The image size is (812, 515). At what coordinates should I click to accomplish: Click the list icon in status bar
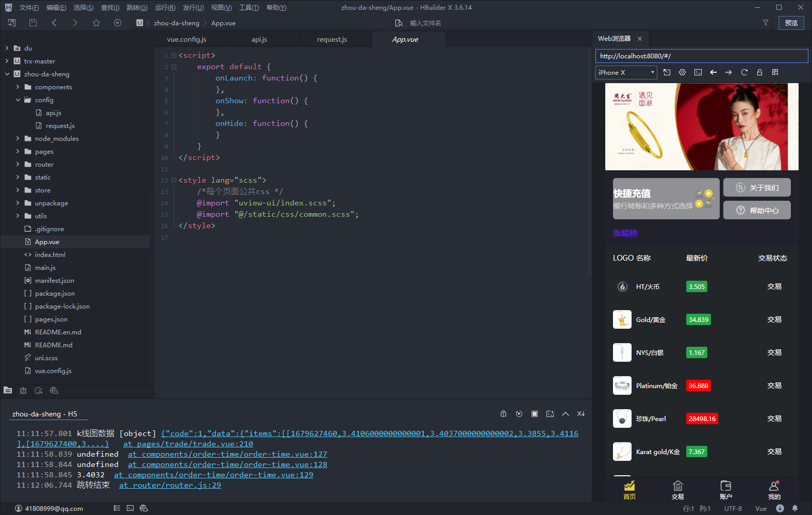[x=117, y=508]
